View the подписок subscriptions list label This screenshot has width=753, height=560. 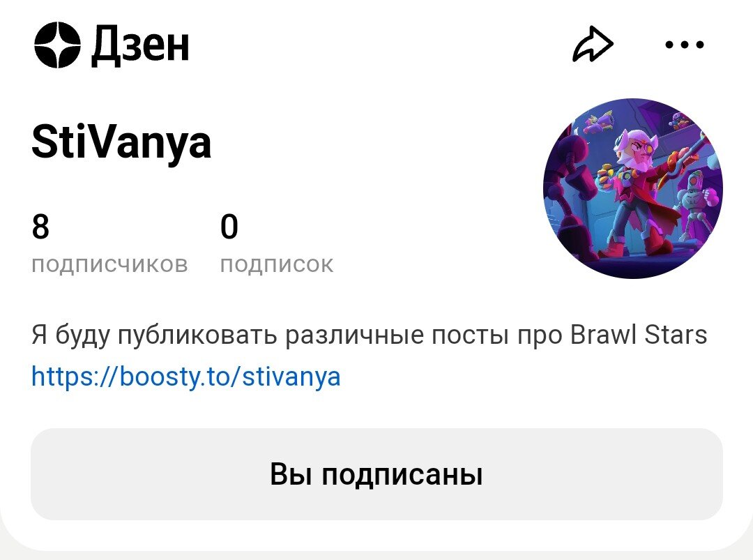pos(277,264)
